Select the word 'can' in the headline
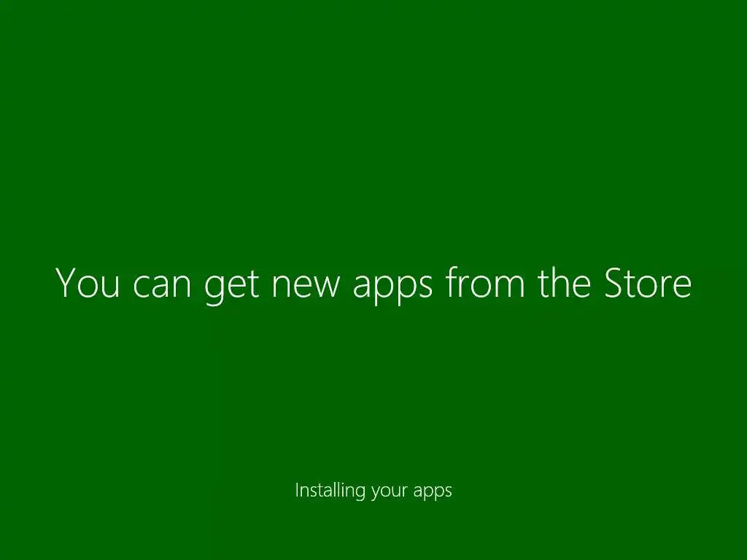This screenshot has height=560, width=747. 161,287
